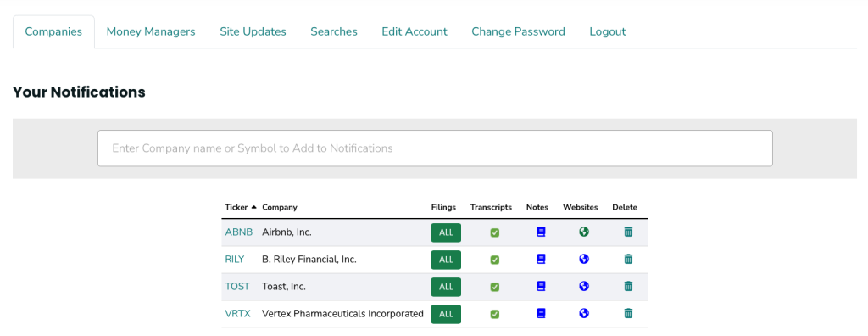Open the Site Updates tab

pos(253,31)
